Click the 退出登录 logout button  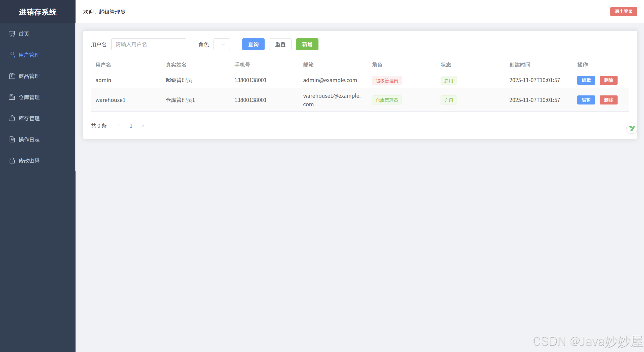pyautogui.click(x=624, y=12)
